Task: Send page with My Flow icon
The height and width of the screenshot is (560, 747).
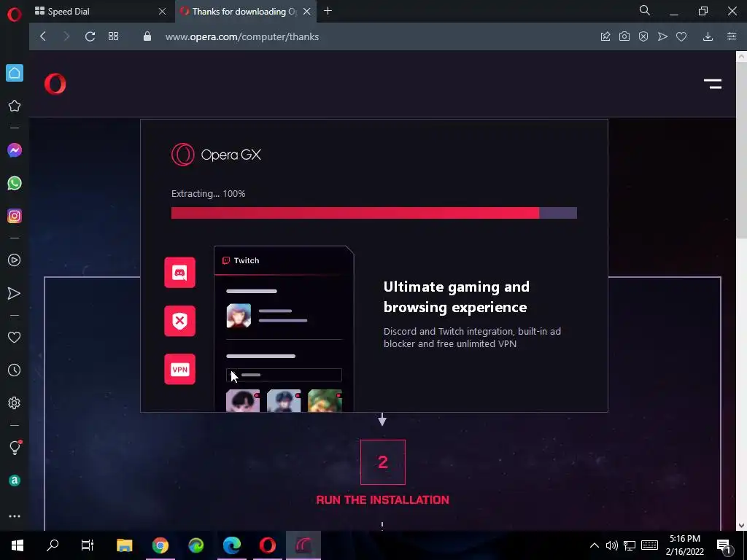Action: pyautogui.click(x=662, y=36)
